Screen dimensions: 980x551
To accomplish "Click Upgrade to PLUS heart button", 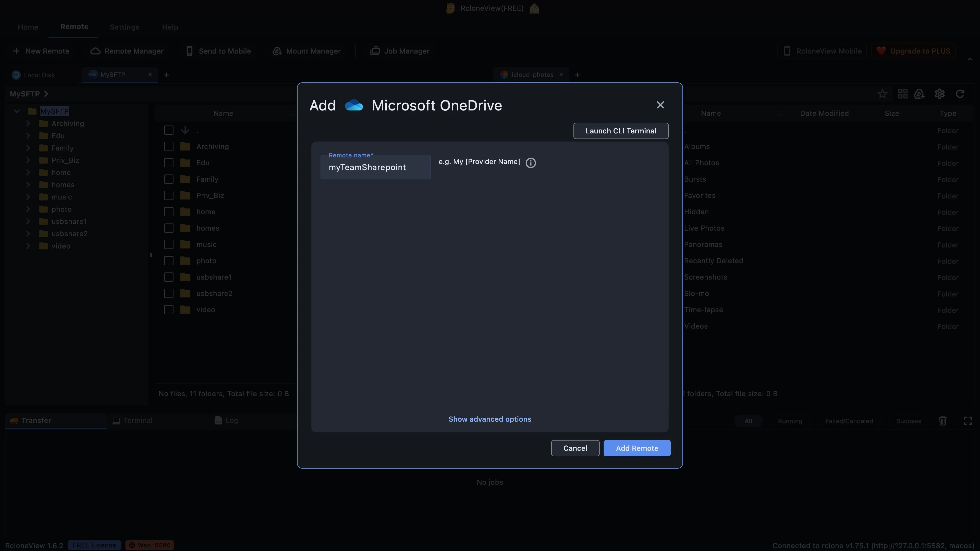I will [913, 51].
